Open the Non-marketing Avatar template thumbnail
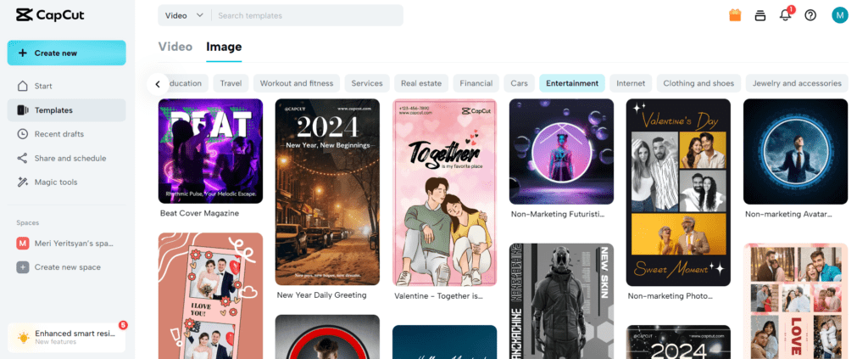Viewport: 868px width, 359px height. (795, 151)
